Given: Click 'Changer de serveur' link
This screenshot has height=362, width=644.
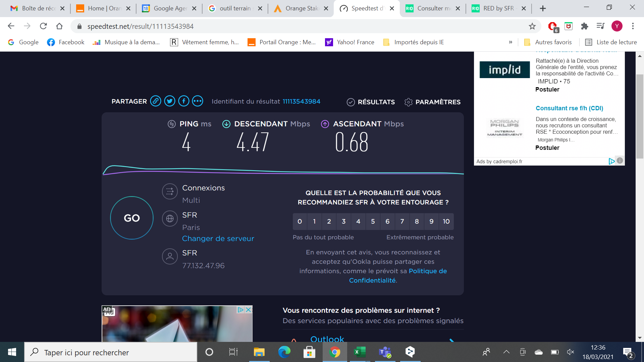Looking at the screenshot, I should pos(218,238).
